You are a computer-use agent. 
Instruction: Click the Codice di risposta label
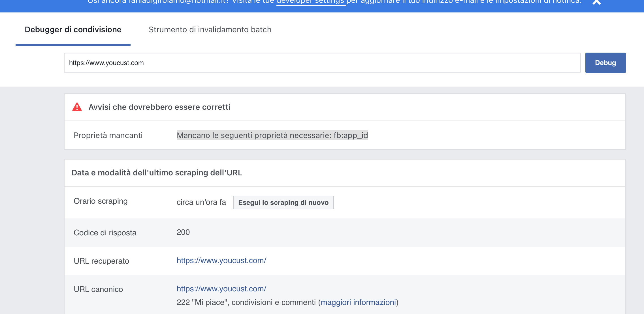(105, 233)
